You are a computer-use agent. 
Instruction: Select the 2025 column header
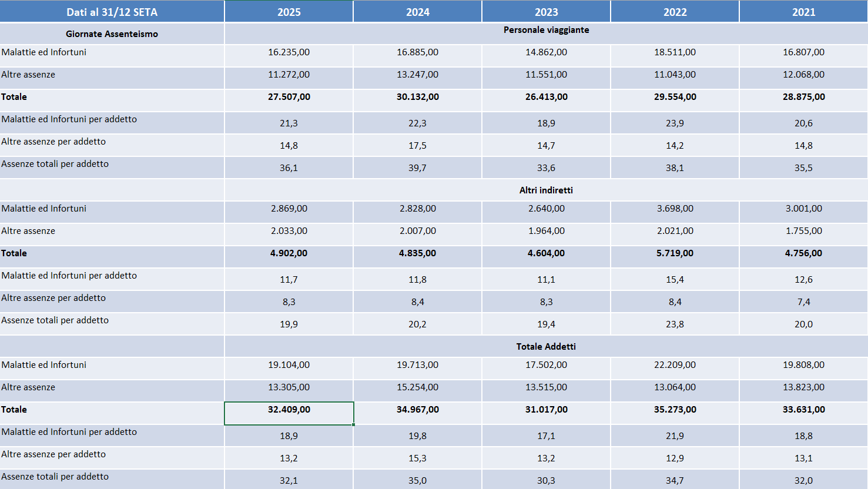(x=289, y=12)
